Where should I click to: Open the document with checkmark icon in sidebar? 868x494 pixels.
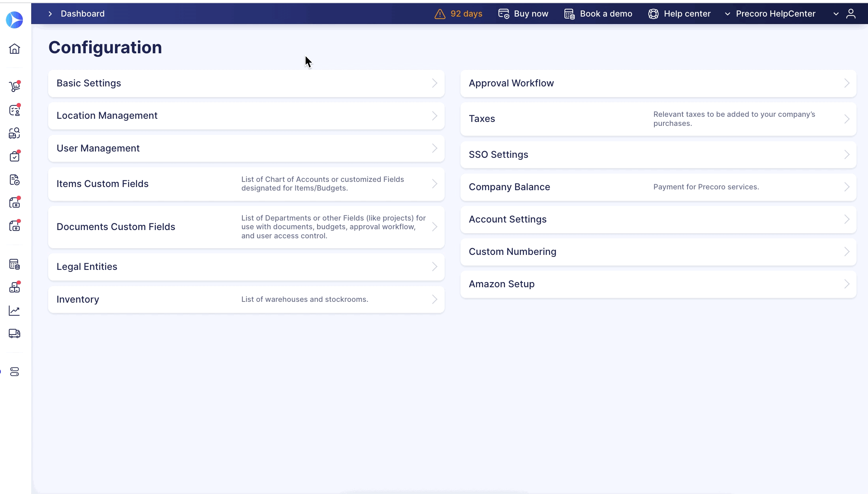click(x=15, y=180)
